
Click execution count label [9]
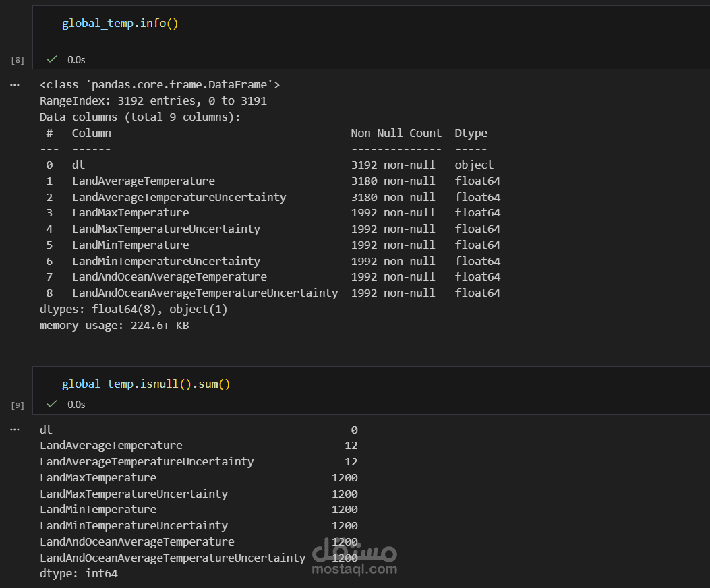[18, 405]
